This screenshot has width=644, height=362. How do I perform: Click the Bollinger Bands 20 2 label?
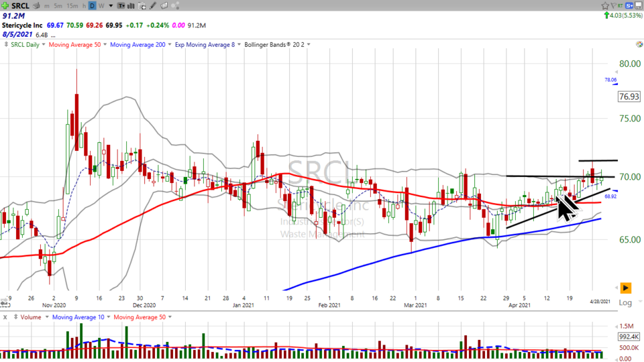[274, 44]
